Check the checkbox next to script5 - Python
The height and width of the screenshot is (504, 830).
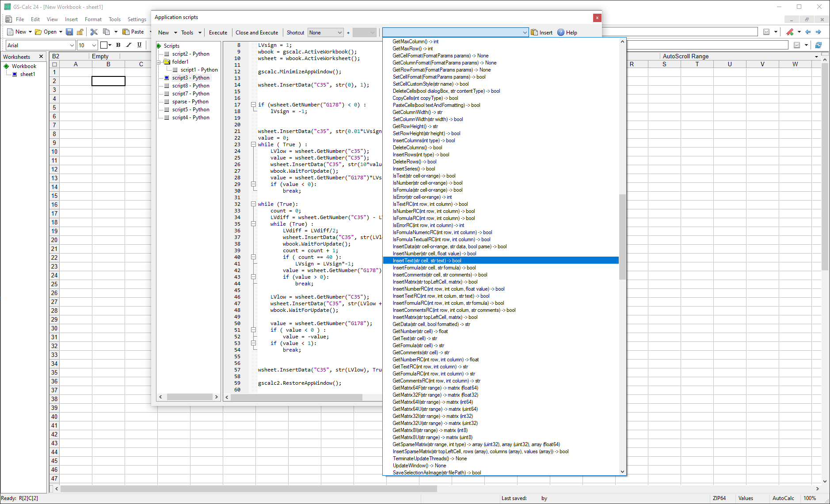(x=167, y=109)
